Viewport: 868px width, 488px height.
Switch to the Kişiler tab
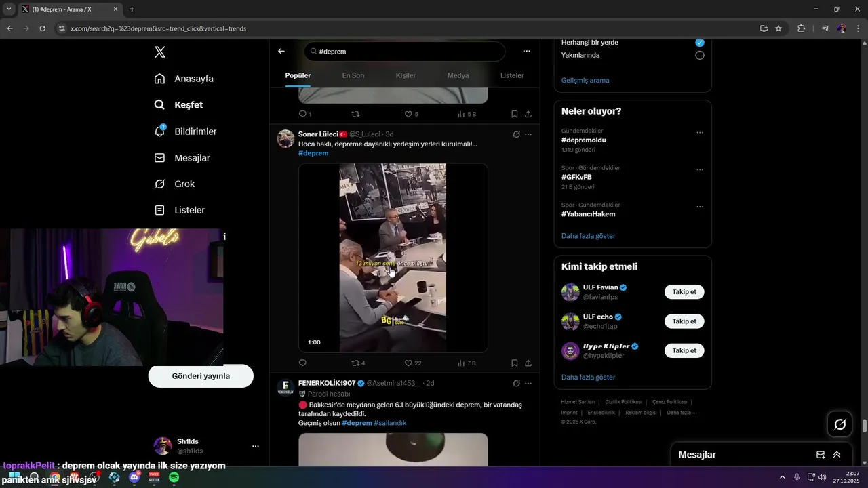coord(406,75)
